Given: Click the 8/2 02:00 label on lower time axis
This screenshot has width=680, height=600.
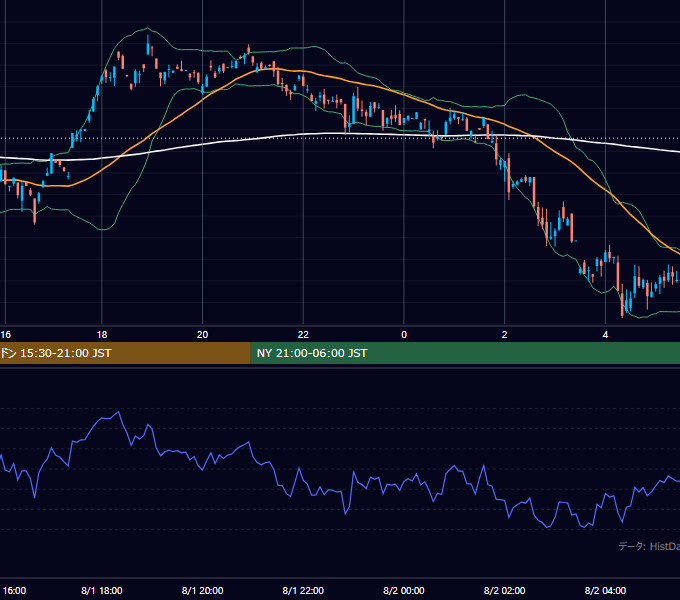Looking at the screenshot, I should (x=504, y=590).
